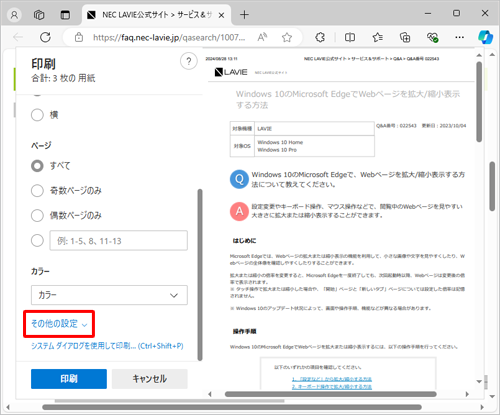This screenshot has width=500, height=415.
Task: Click preview scroll left arrow
Action: 210,394
